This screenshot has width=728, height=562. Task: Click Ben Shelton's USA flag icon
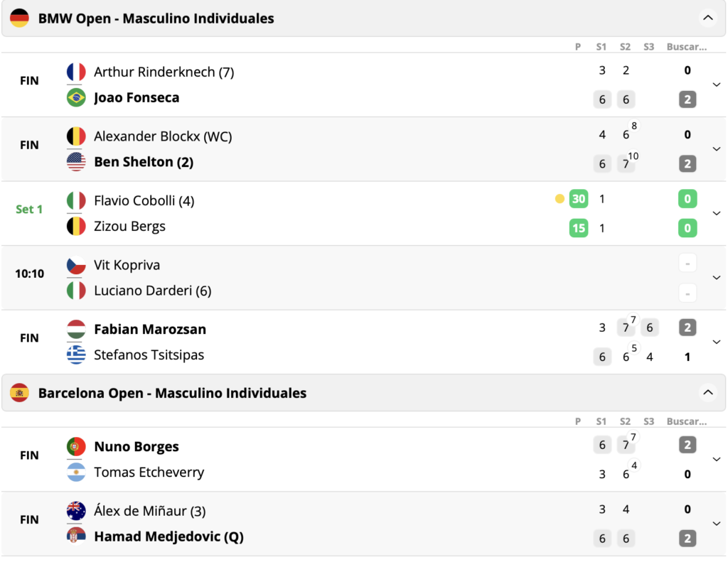76,162
